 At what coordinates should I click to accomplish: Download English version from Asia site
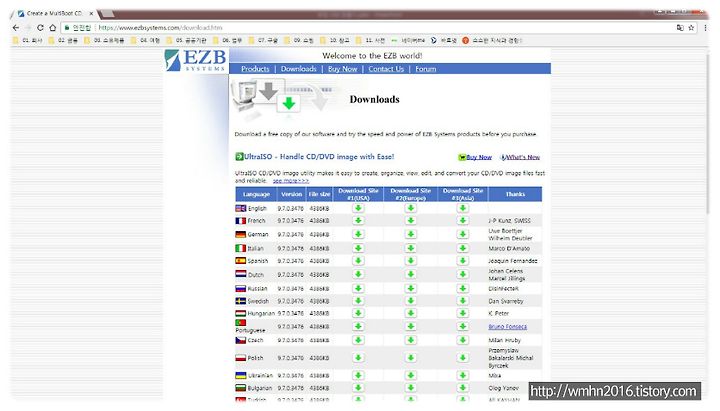pyautogui.click(x=463, y=208)
